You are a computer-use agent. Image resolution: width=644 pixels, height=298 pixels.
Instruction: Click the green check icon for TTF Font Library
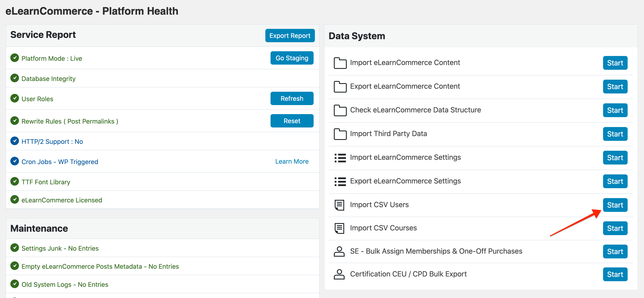tap(15, 181)
